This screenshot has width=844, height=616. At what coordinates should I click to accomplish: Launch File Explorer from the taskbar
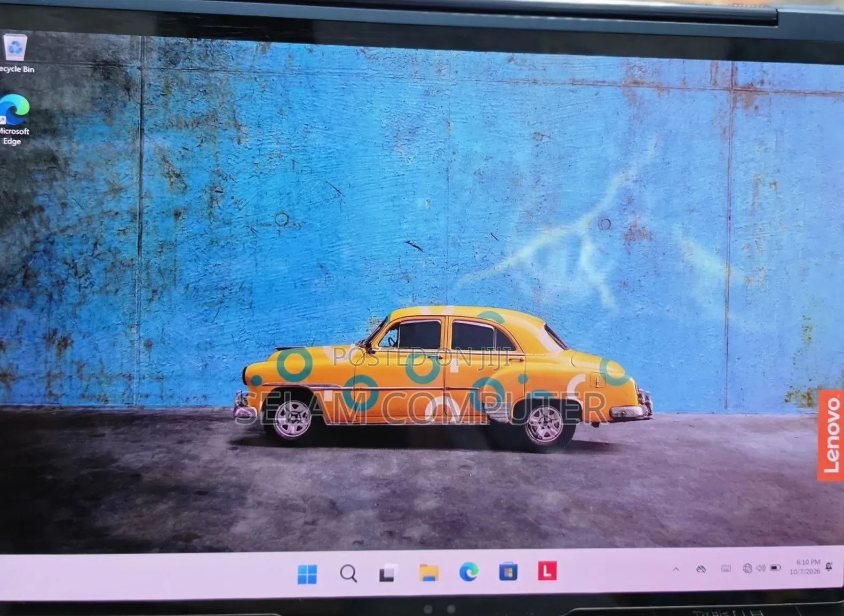click(428, 572)
